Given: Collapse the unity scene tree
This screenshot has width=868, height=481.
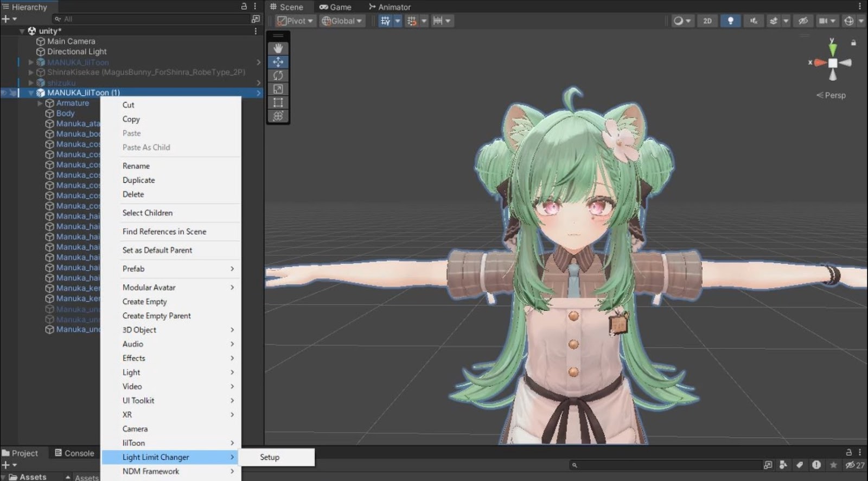Looking at the screenshot, I should (x=22, y=31).
